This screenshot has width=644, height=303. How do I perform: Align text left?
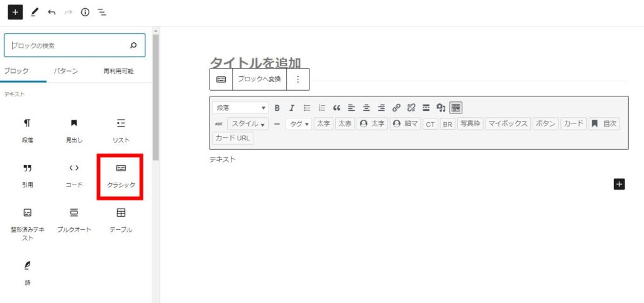[x=352, y=108]
